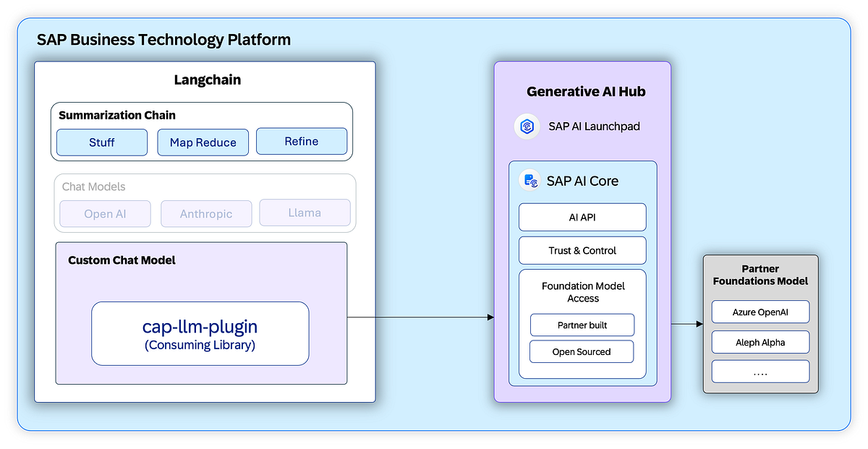
Task: Click the SAP AI Core text
Action: tap(582, 181)
